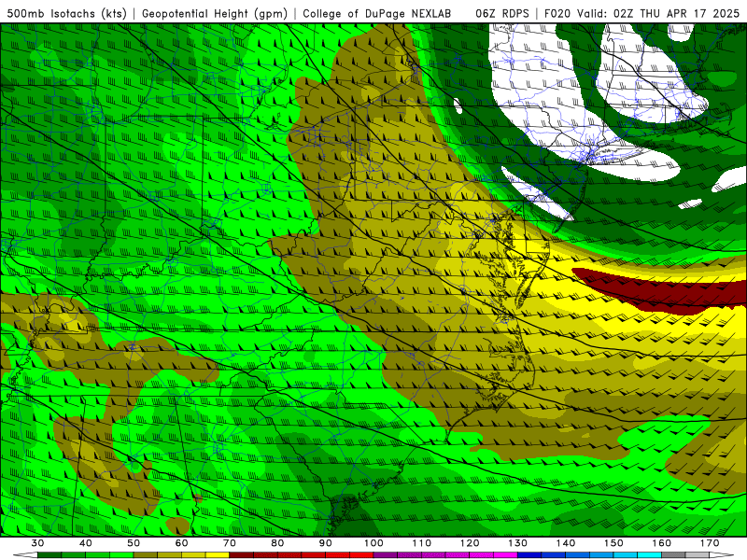This screenshot has height=560, width=747.
Task: Click the "06Z RDPS" model run text
Action: click(502, 13)
